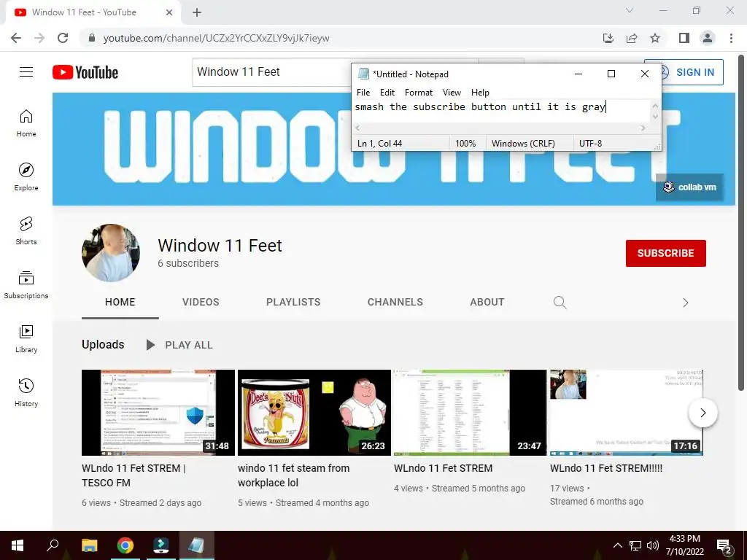This screenshot has height=560, width=747.
Task: Open the Chrome three-dot menu
Action: 731,38
